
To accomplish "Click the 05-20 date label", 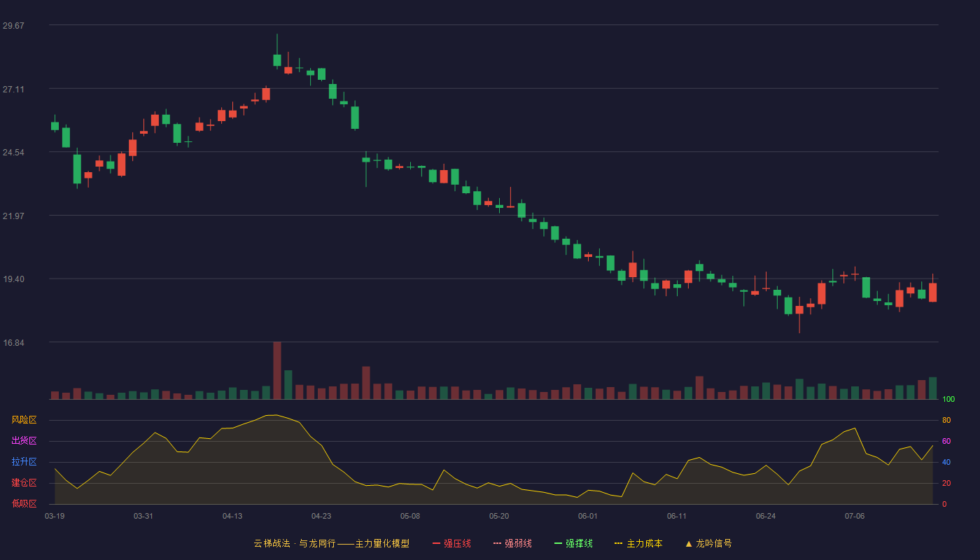I will 499,516.
